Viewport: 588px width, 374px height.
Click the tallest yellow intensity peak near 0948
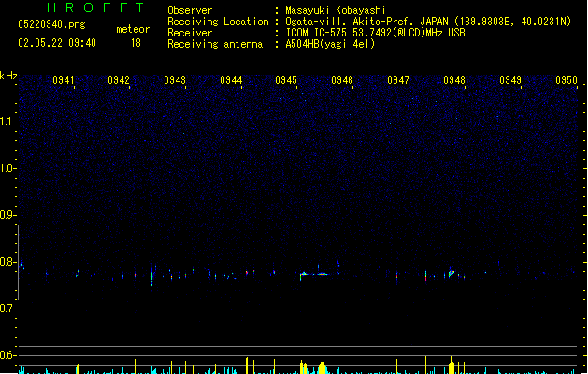tap(452, 365)
